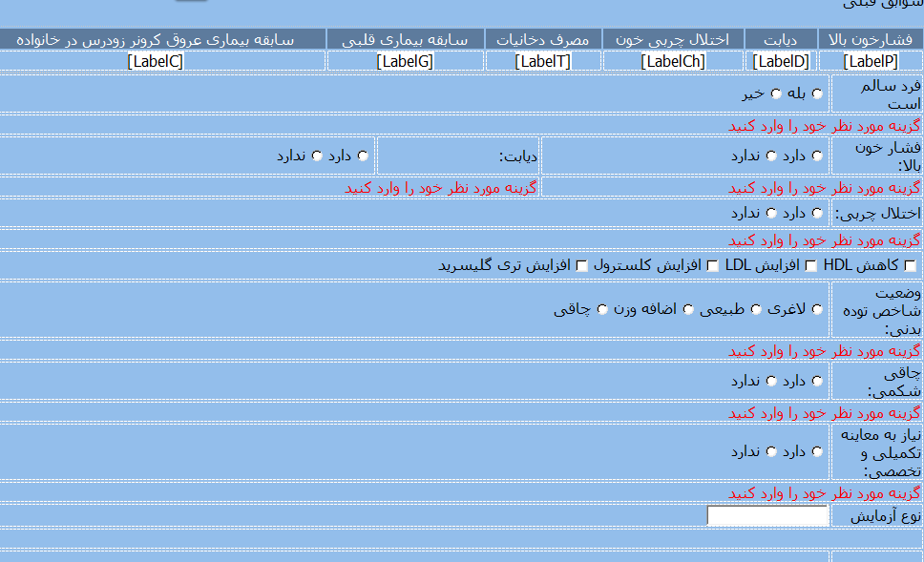
Task: Select خیر for فرد سالم است
Action: [776, 94]
